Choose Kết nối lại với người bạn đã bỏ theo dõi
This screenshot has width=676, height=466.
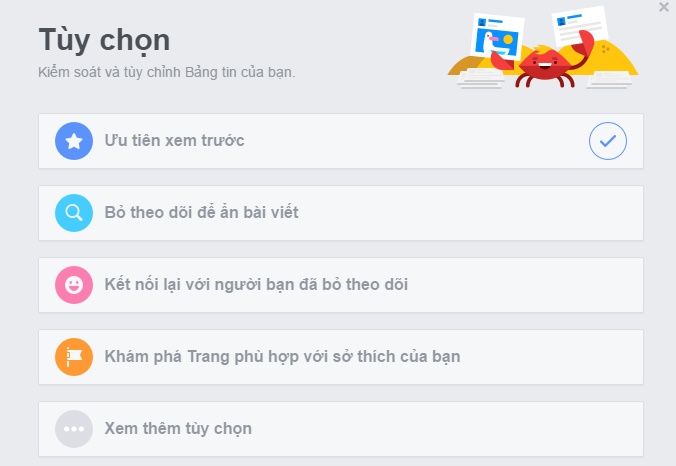tap(341, 285)
